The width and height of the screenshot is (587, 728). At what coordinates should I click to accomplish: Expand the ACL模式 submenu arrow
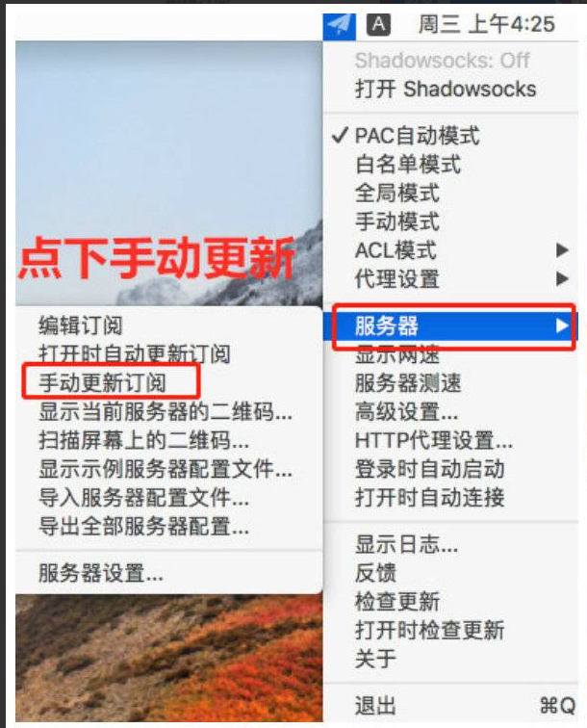tap(562, 250)
